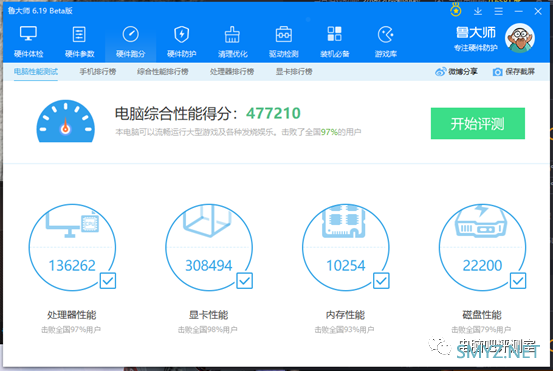Click the memory score circle 10254

346,247
